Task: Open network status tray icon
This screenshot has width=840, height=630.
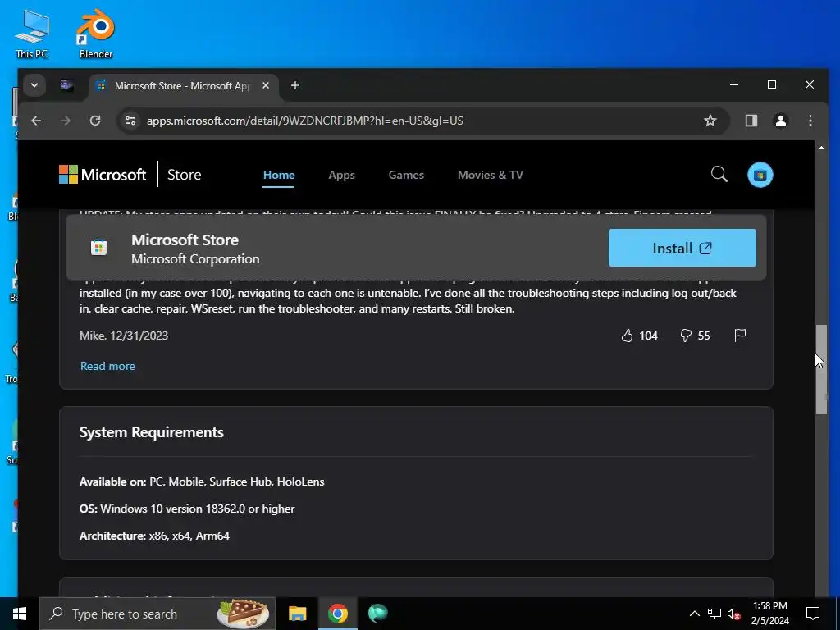Action: click(x=714, y=614)
